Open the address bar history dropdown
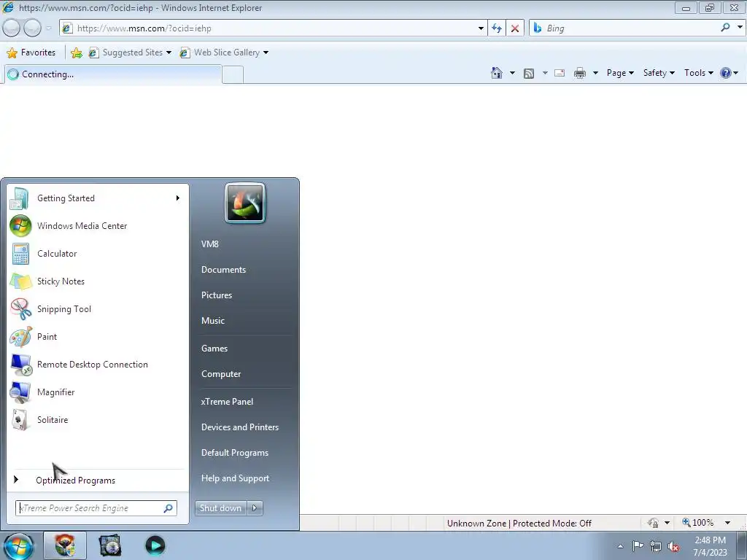This screenshot has width=747, height=560. tap(481, 28)
